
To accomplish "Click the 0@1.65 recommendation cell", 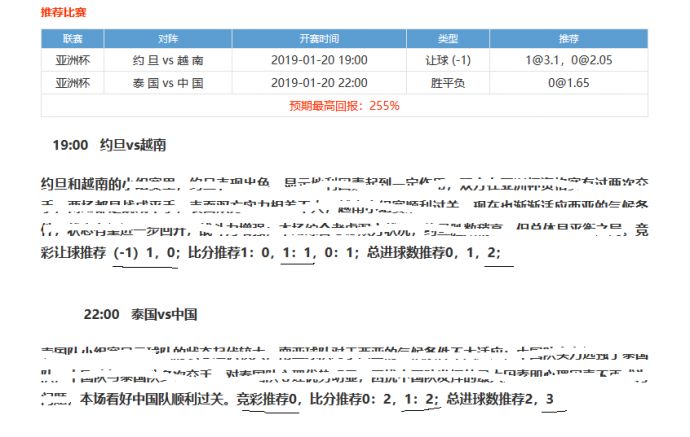I will [x=569, y=83].
